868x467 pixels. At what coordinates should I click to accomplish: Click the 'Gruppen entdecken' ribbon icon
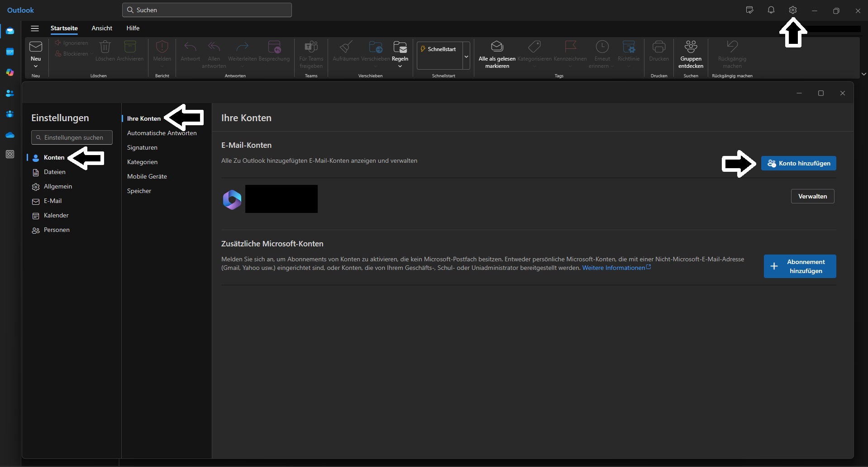pyautogui.click(x=691, y=47)
